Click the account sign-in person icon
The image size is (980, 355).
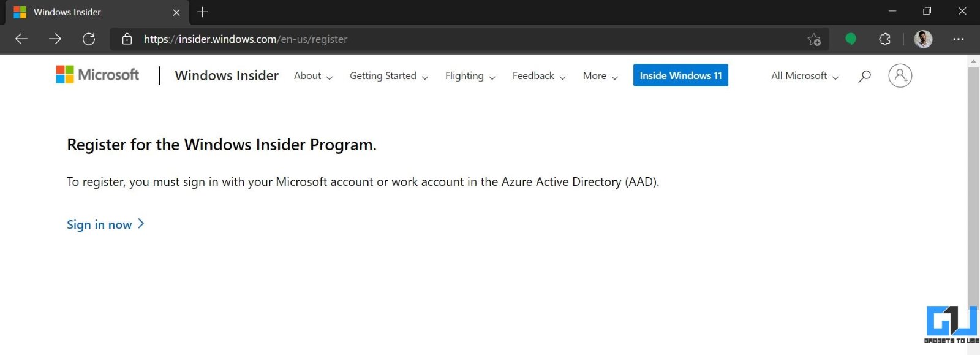click(900, 76)
